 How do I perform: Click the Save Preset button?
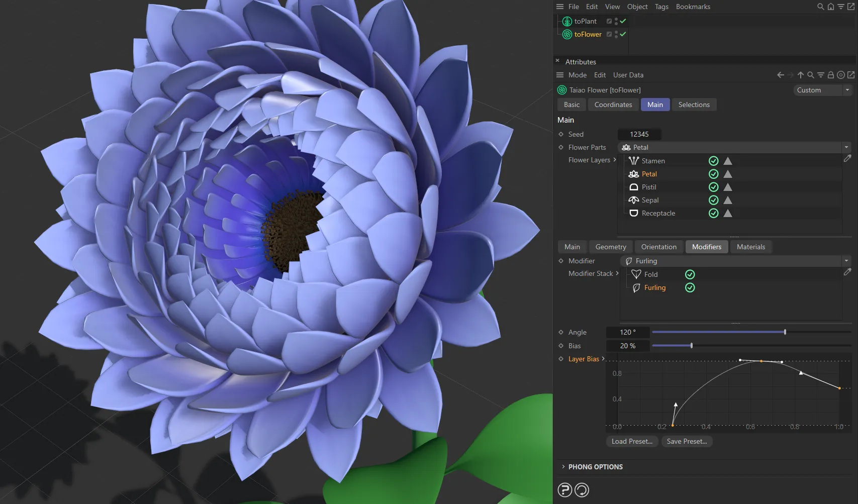coord(687,441)
